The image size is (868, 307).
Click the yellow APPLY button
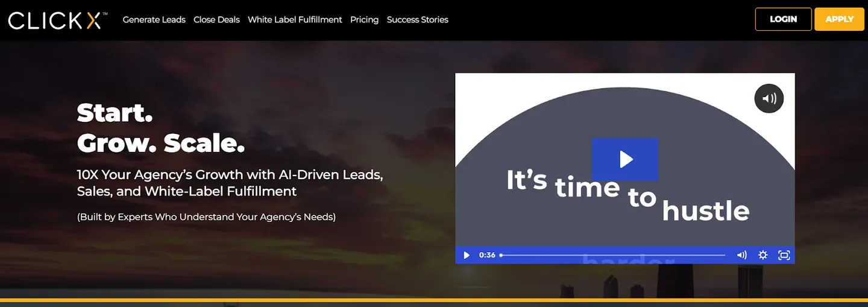(840, 19)
